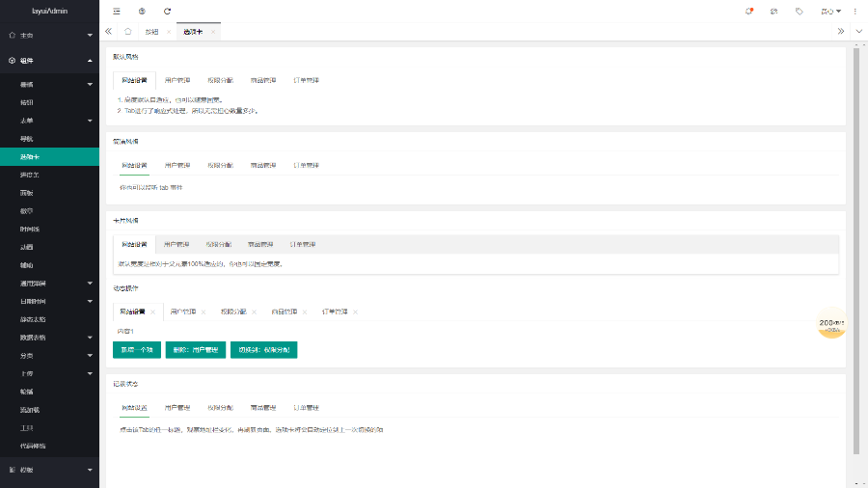
Task: Open the 按钮 sidebar item
Action: (x=50, y=102)
